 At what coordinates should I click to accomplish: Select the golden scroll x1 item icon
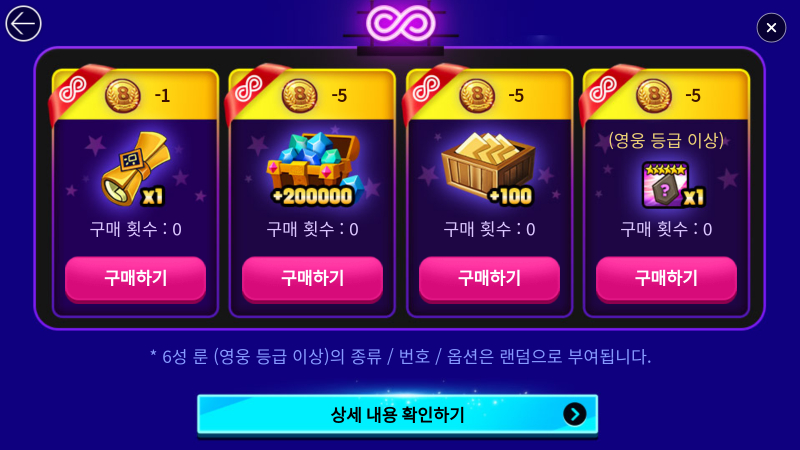coord(135,169)
